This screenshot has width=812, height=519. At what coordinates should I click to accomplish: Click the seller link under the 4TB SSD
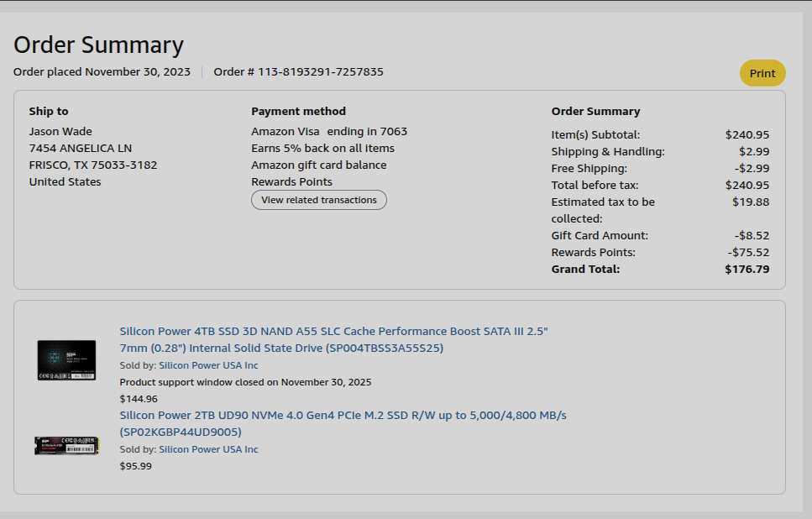pyautogui.click(x=208, y=365)
